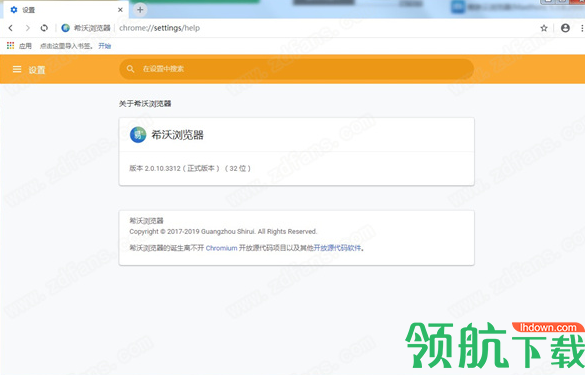The height and width of the screenshot is (375, 585).
Task: Select the version text 版本 2.0.10.3312
Action: click(155, 169)
